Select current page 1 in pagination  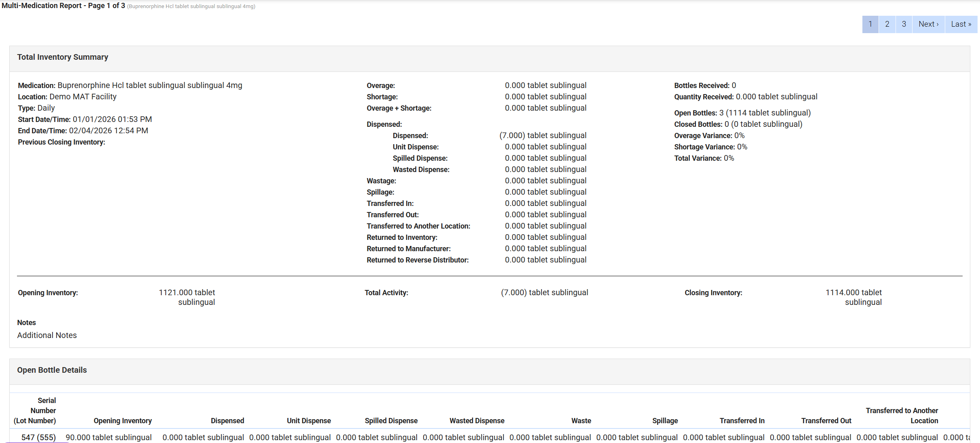870,24
